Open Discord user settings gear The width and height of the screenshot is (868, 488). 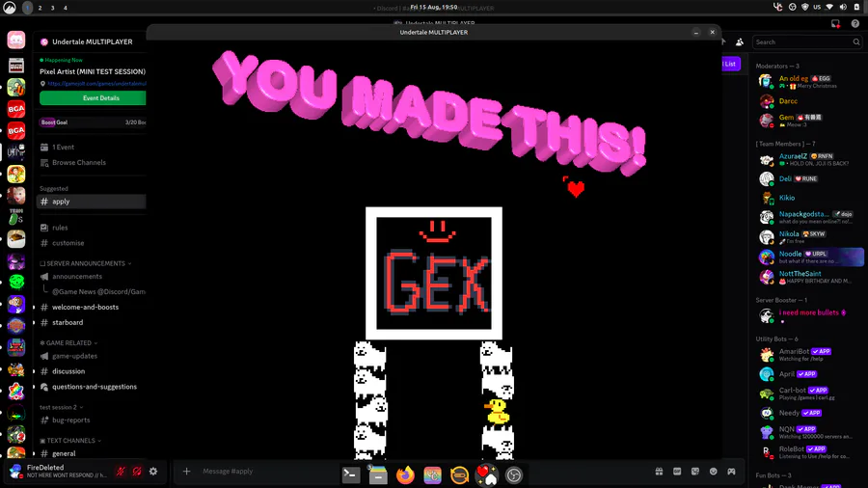tap(153, 472)
